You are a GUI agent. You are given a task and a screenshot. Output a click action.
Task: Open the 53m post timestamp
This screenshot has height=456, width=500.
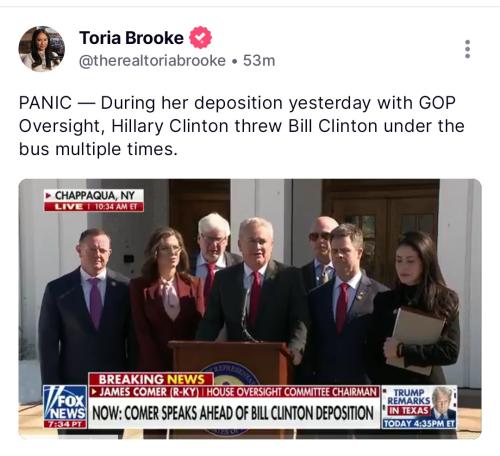click(259, 61)
